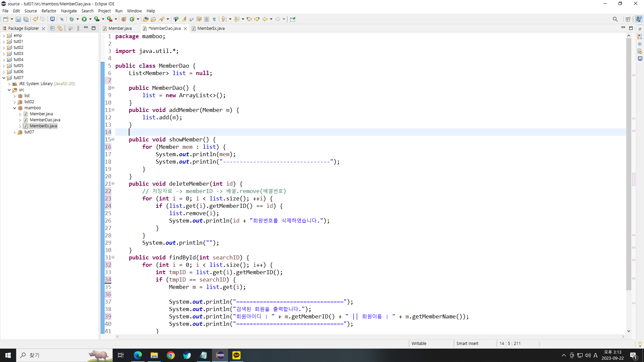Viewport: 644px width, 362px height.
Task: Open the Run button dropdown arrow
Action: click(x=90, y=19)
